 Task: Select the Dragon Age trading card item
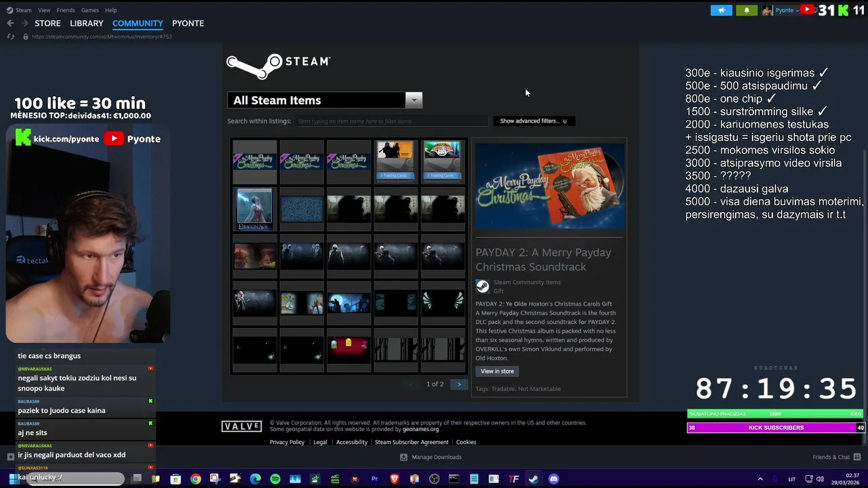click(x=254, y=209)
